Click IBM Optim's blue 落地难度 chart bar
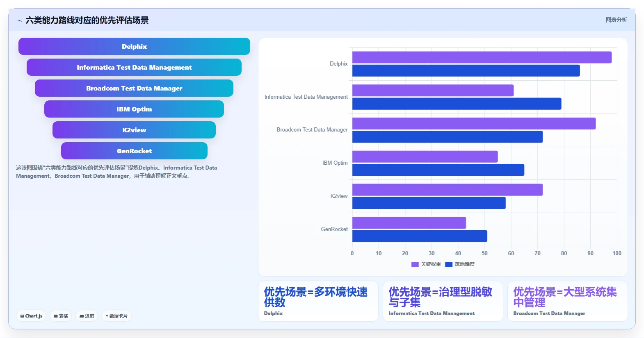The height and width of the screenshot is (338, 644). pyautogui.click(x=438, y=170)
